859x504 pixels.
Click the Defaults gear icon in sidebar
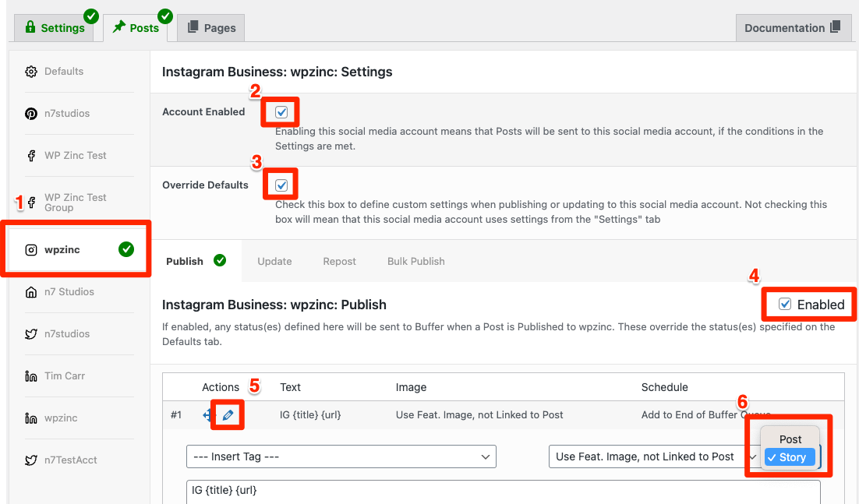click(31, 72)
